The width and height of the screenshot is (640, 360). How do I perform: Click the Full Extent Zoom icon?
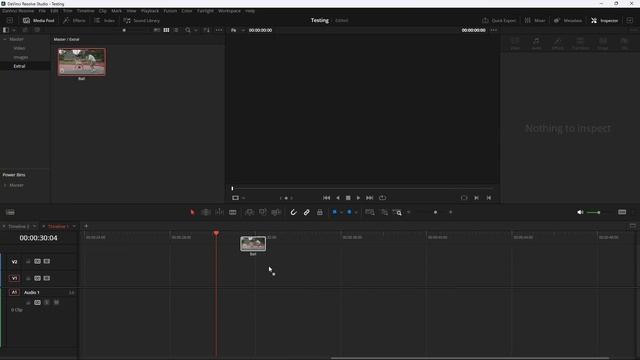(x=370, y=212)
